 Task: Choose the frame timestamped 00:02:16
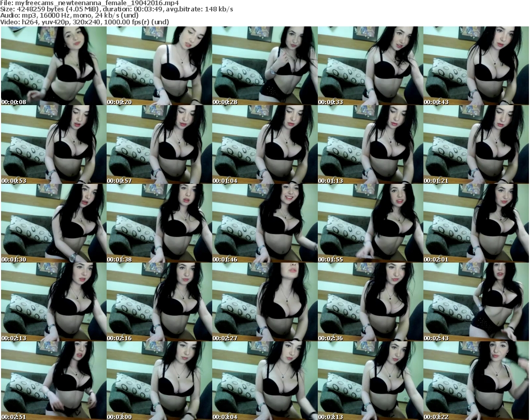click(159, 302)
